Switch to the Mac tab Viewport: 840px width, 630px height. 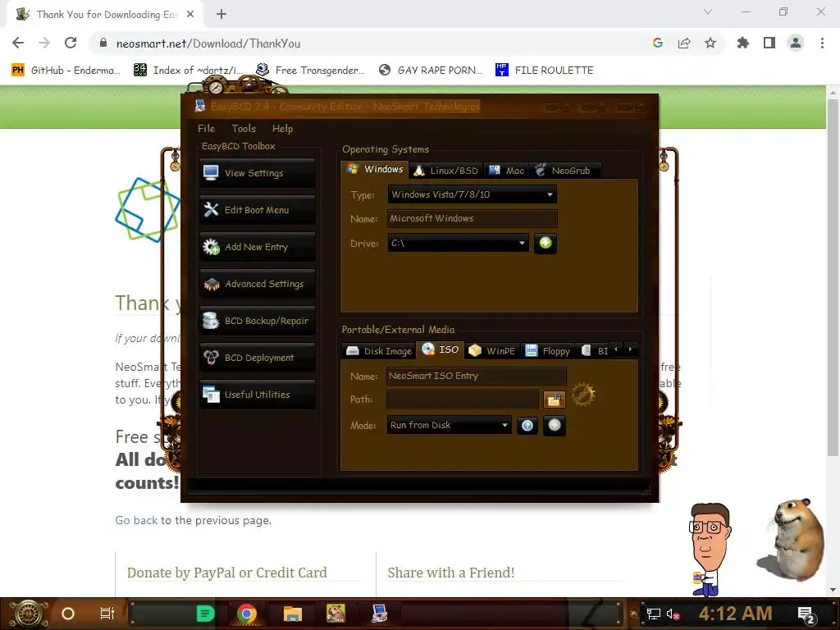507,171
